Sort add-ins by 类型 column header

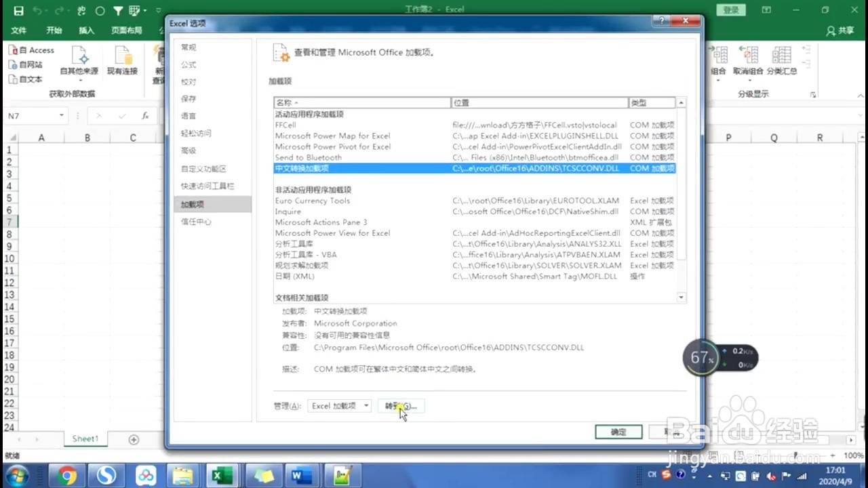click(652, 103)
